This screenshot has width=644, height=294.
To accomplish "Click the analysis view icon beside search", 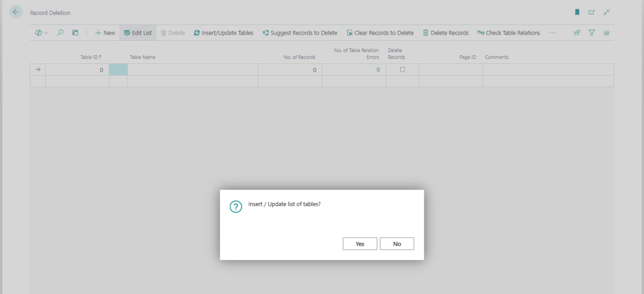I will point(75,33).
